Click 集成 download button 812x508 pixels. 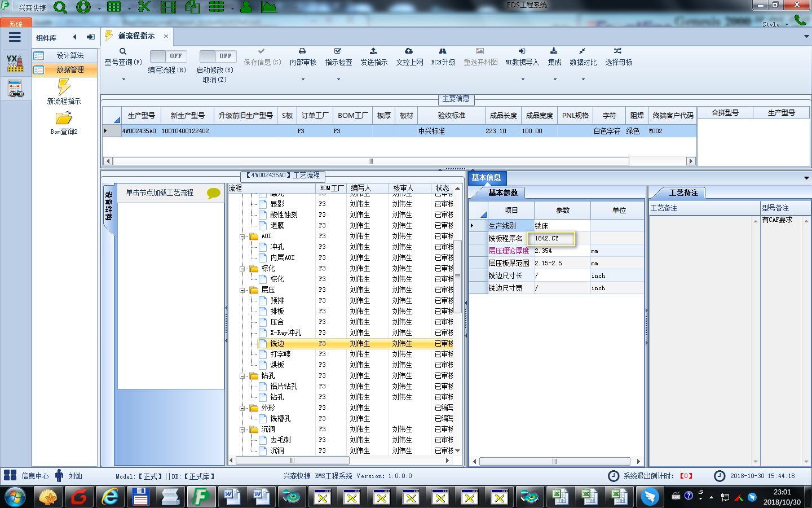tap(554, 57)
